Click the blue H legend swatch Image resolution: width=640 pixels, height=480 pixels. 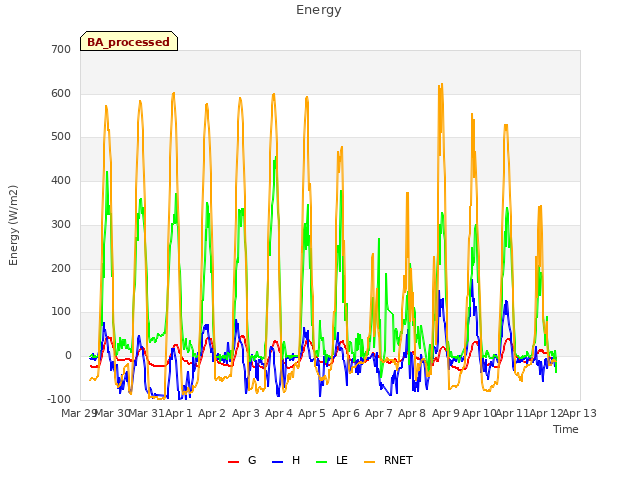tap(277, 462)
